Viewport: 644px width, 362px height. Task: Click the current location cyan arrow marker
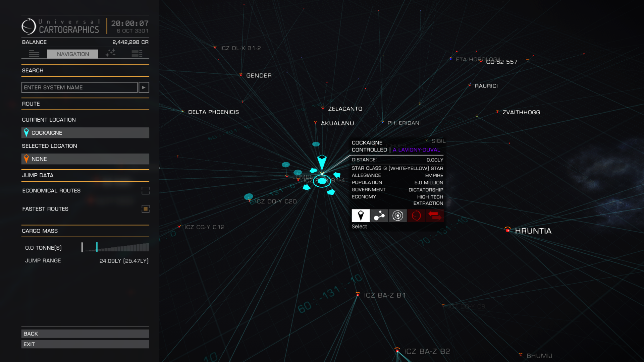[322, 163]
